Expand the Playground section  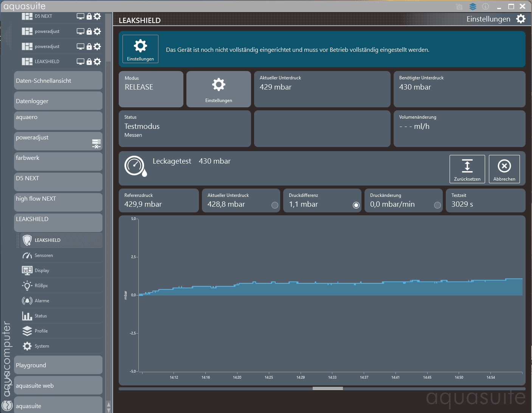[58, 365]
